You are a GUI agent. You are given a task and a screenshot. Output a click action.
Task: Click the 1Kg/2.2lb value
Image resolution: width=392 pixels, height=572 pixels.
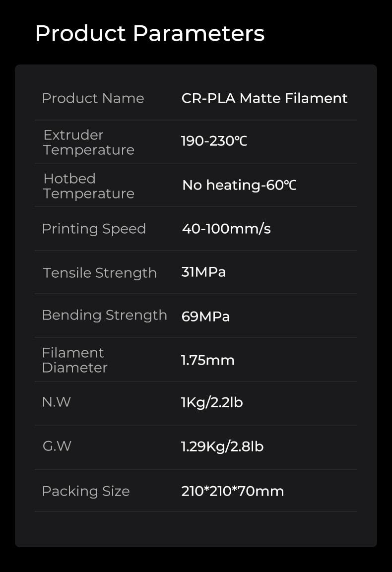212,402
